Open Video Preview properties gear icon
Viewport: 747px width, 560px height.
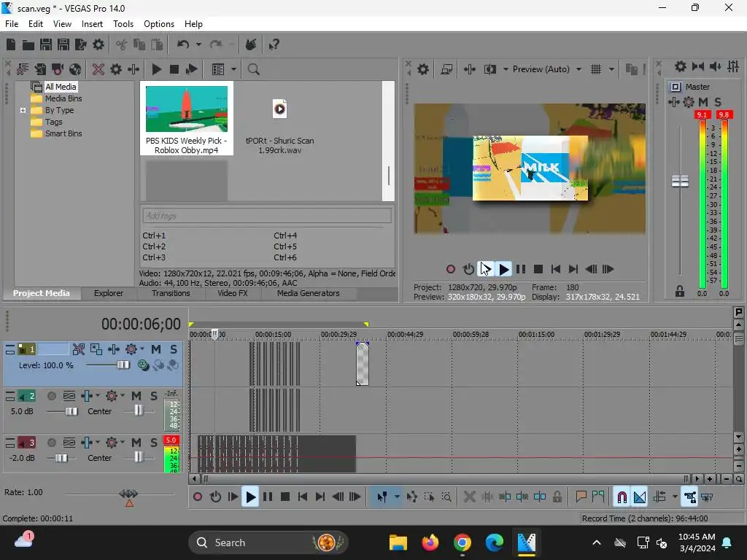click(x=423, y=69)
